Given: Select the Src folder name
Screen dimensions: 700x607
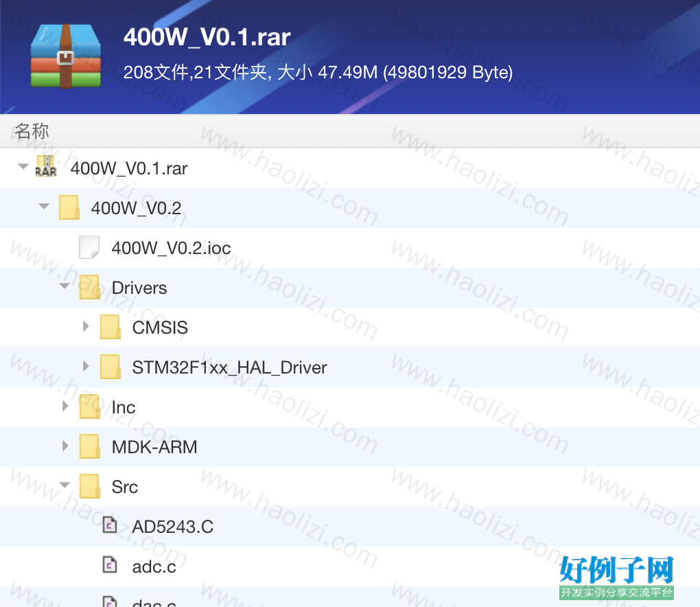Looking at the screenshot, I should click(x=124, y=487).
